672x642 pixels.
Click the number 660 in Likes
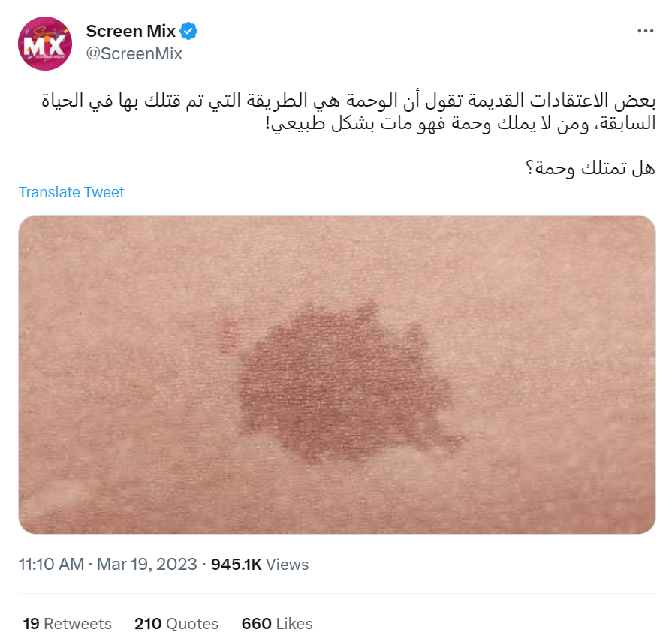[x=256, y=623]
